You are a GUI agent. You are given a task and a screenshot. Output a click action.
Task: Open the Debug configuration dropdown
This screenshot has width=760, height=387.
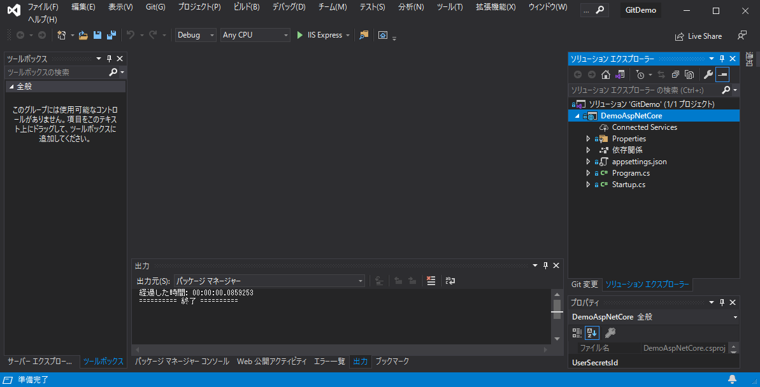195,35
